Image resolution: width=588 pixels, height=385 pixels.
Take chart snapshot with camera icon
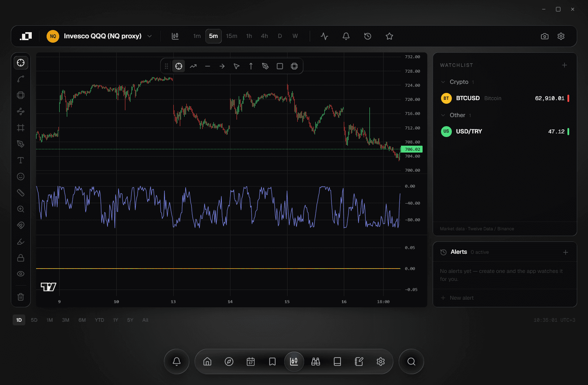point(545,36)
